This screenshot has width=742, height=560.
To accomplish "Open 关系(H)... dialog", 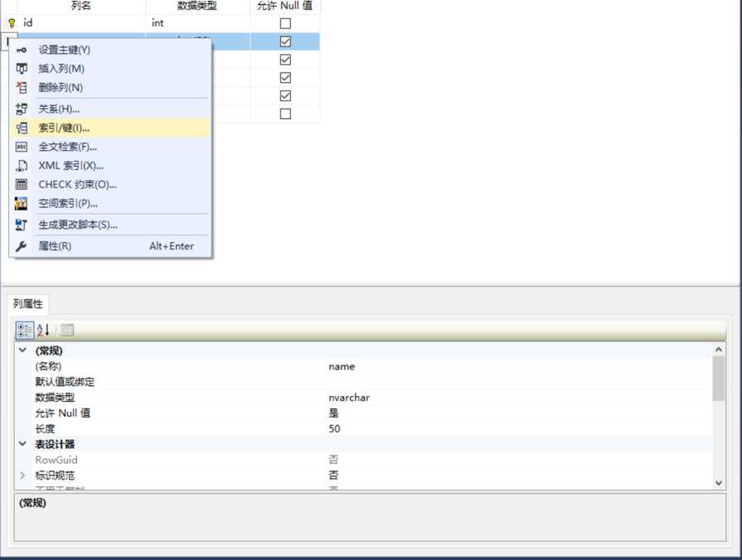I will 109,109.
